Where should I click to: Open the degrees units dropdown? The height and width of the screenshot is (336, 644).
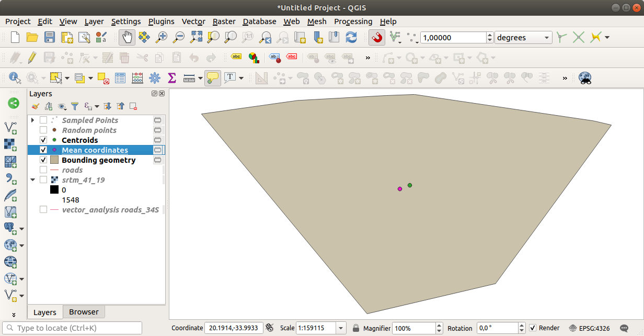(546, 37)
